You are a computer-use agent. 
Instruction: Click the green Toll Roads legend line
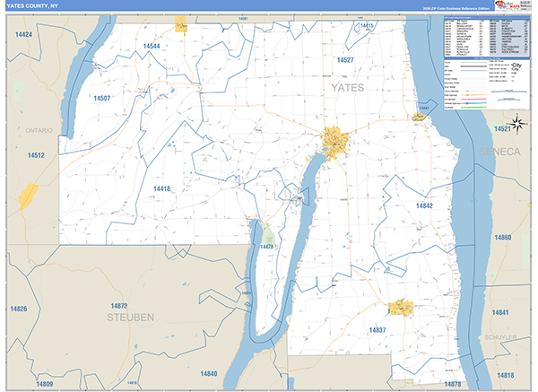pyautogui.click(x=473, y=108)
